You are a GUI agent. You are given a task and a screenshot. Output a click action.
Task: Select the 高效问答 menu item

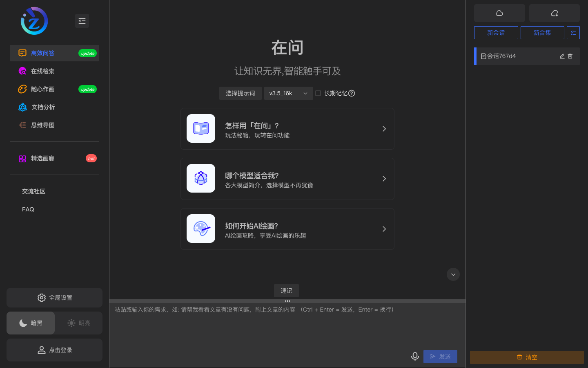(x=42, y=53)
